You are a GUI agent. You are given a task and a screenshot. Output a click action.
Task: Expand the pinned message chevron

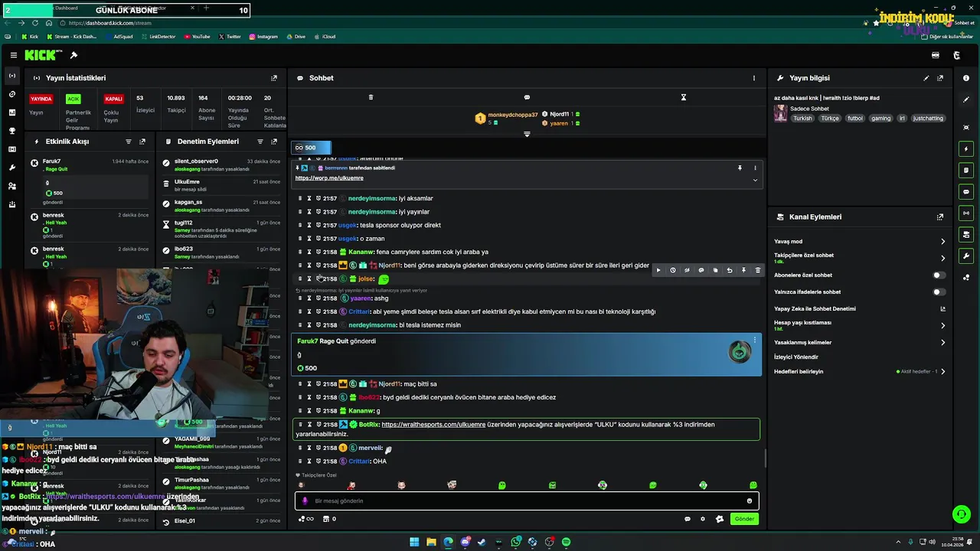pyautogui.click(x=755, y=181)
